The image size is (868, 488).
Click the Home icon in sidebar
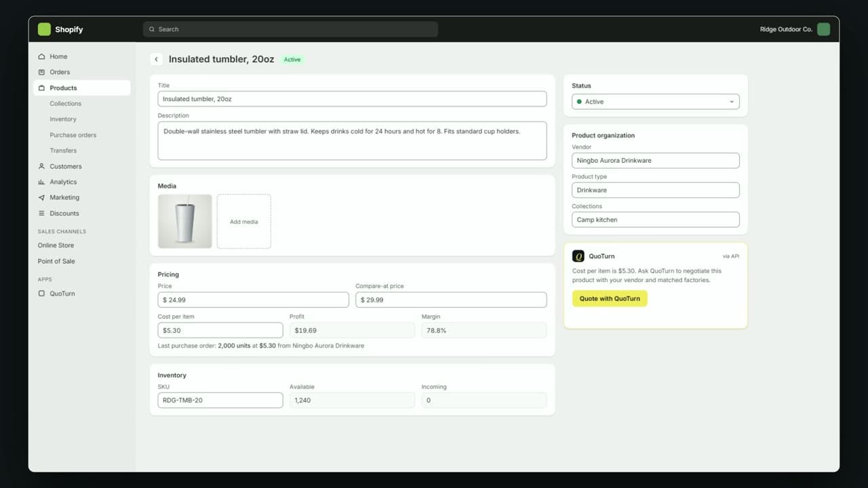42,56
